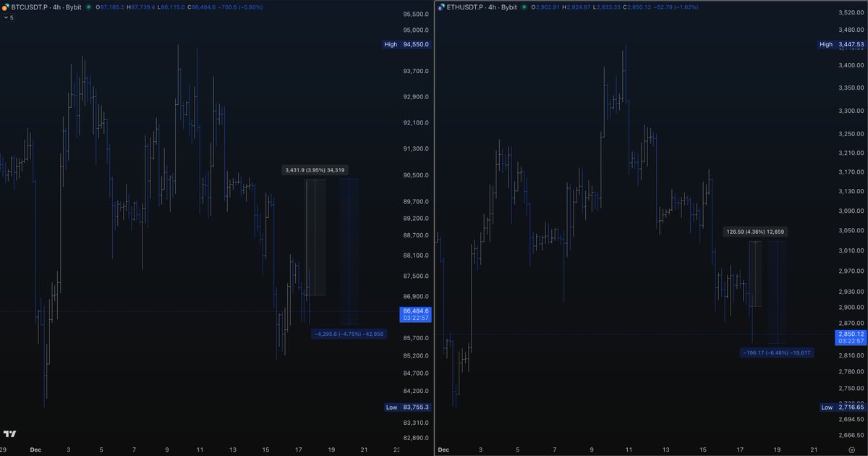This screenshot has width=868, height=456.
Task: Click the TradingView logo on the BTC chart
Action: [x=9, y=434]
